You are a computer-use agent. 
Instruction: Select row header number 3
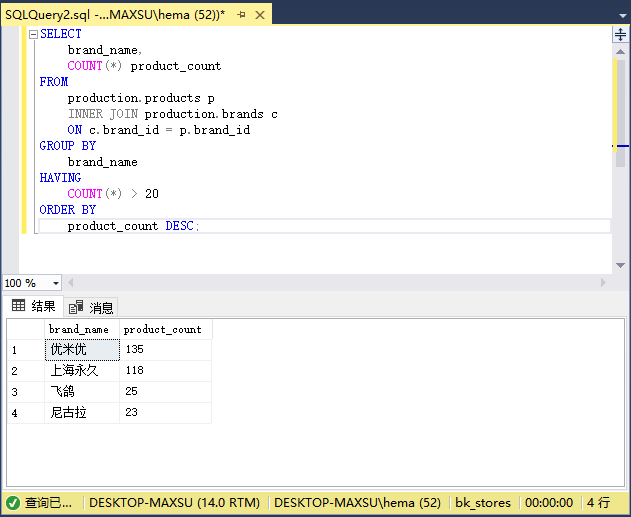pyautogui.click(x=26, y=392)
